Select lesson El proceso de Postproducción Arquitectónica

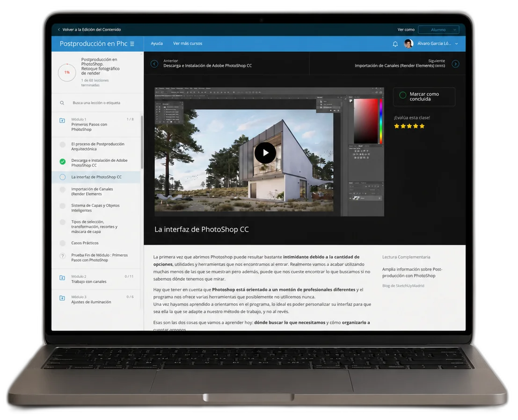(x=97, y=146)
